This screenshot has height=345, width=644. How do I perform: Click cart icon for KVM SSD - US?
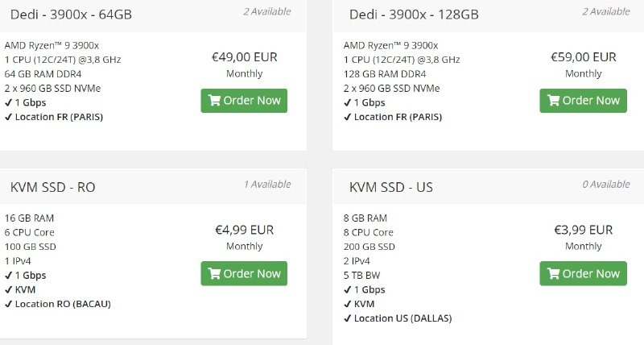click(553, 273)
